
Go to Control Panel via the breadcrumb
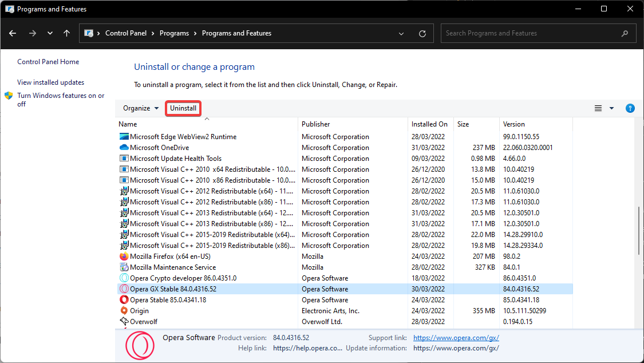pyautogui.click(x=126, y=33)
